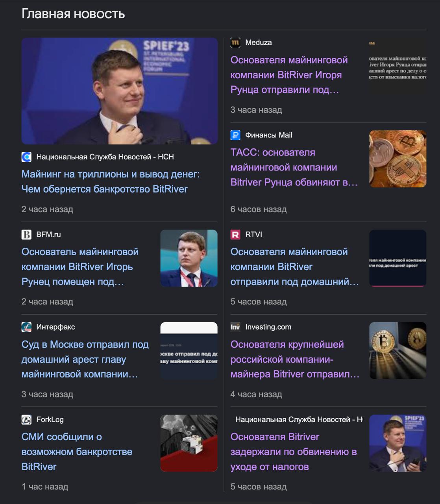Image resolution: width=440 pixels, height=504 pixels.
Task: Open the Investing.com headline about Bitriver miner
Action: (295, 359)
